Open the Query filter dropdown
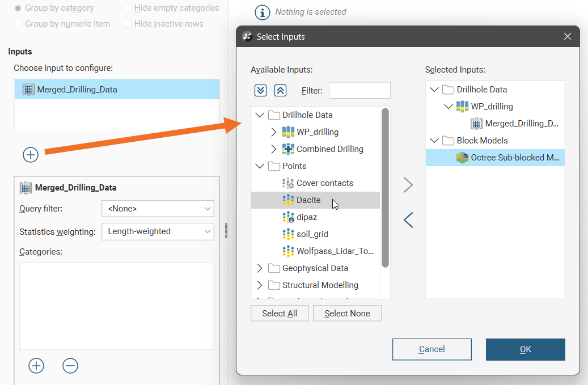Image resolution: width=588 pixels, height=385 pixels. tap(158, 209)
